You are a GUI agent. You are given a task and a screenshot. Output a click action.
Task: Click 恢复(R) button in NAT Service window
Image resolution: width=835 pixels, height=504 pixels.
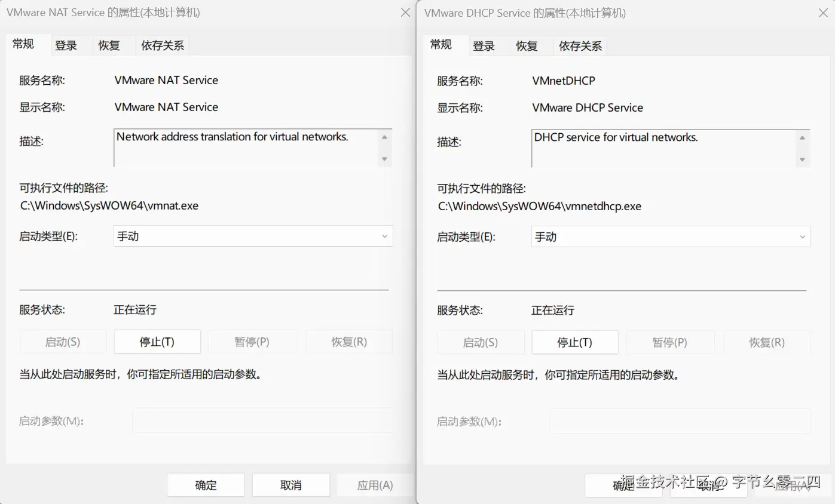(x=349, y=342)
